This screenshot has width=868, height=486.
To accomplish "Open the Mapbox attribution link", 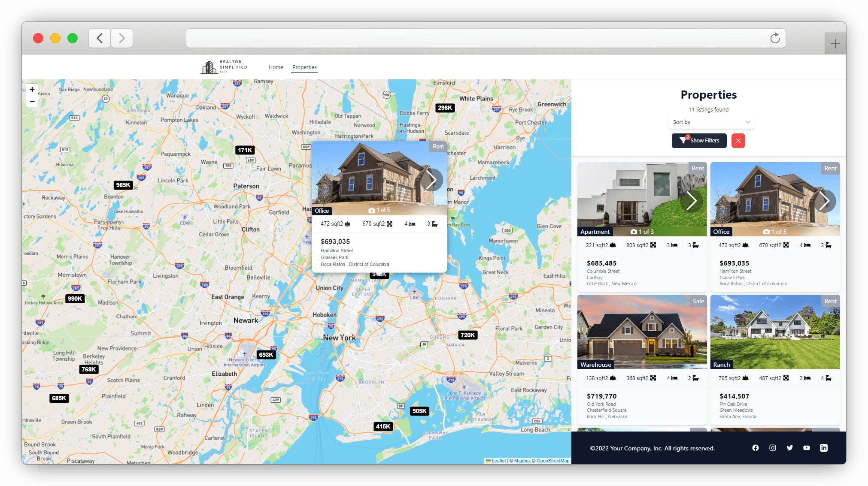I will (x=522, y=461).
